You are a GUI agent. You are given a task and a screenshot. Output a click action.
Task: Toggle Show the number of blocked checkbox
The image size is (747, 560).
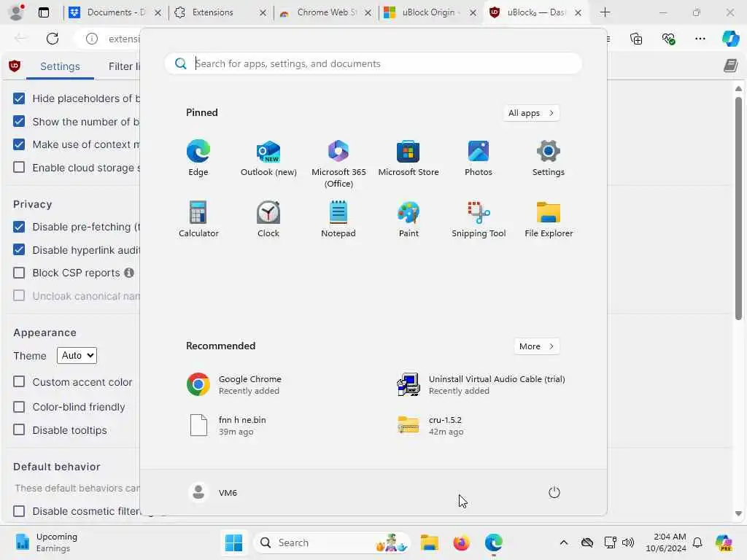19,122
